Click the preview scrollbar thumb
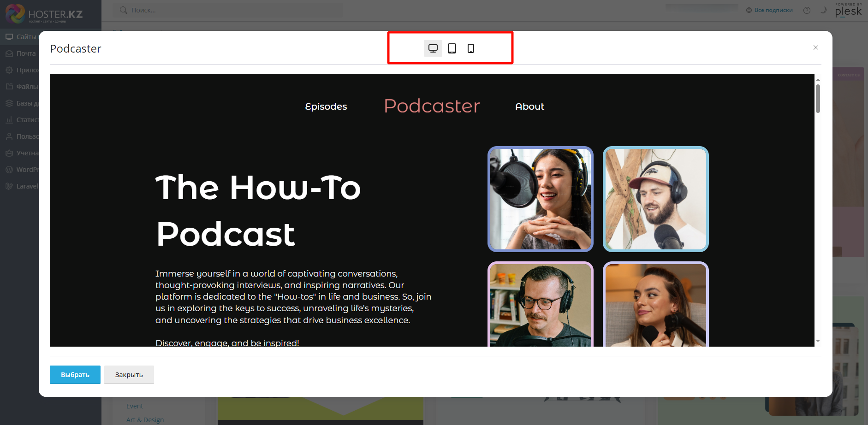The height and width of the screenshot is (425, 868). (x=818, y=98)
